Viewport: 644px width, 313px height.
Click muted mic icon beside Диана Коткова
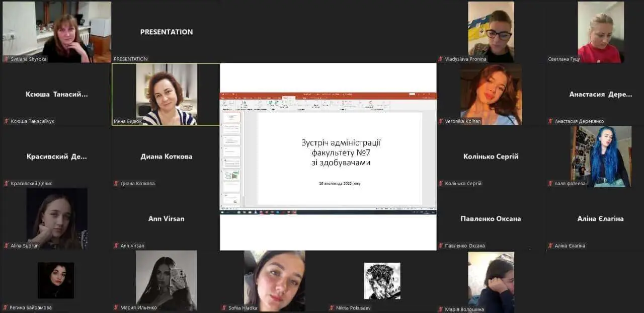pyautogui.click(x=116, y=184)
